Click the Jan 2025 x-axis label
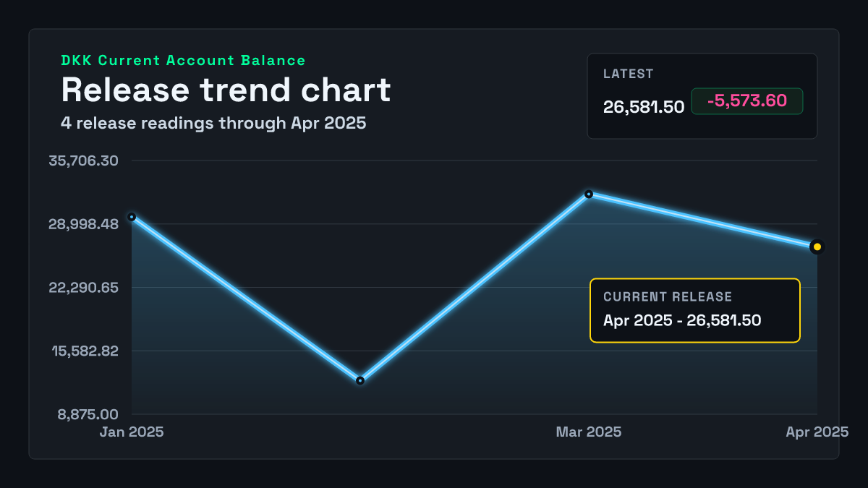 132,432
